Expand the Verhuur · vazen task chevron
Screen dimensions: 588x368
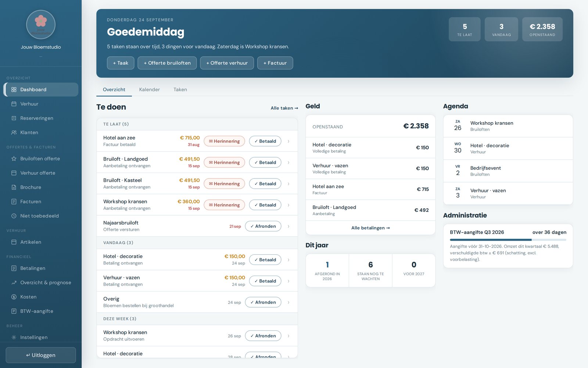click(288, 281)
